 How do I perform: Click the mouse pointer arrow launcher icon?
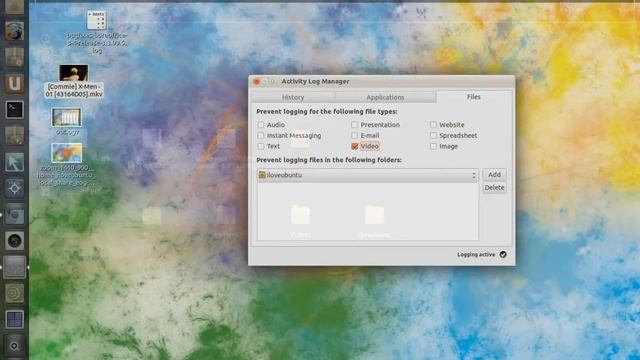click(14, 162)
